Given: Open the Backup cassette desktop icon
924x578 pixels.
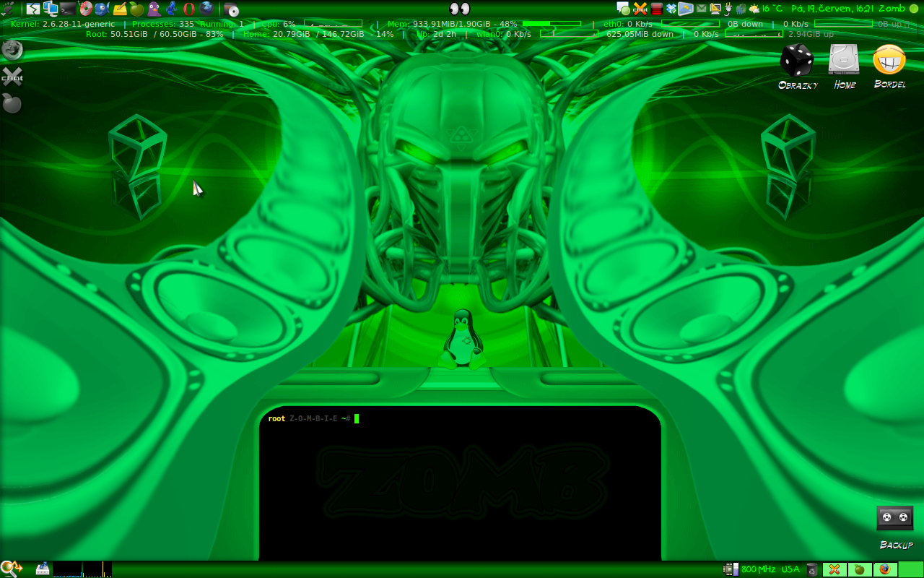Looking at the screenshot, I should [x=895, y=527].
